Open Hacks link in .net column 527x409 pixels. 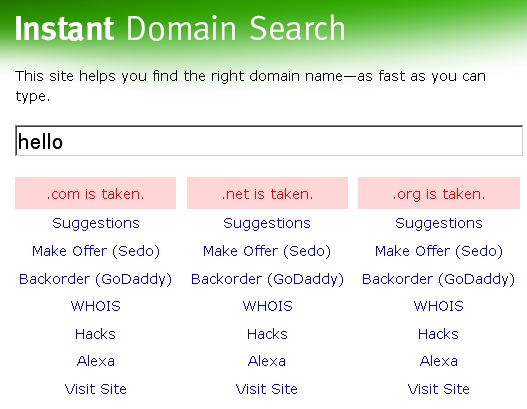[x=267, y=334]
